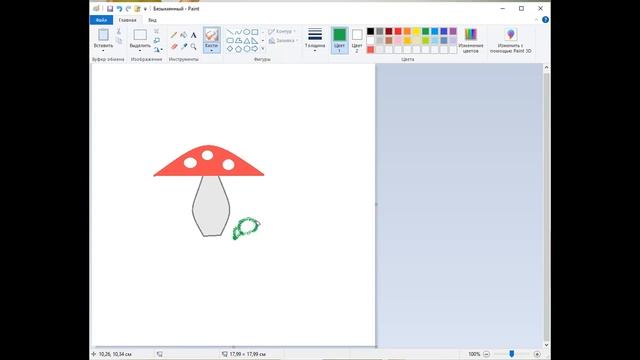
Task: Pick the custom coral swatch in bottom row
Action: click(x=370, y=49)
